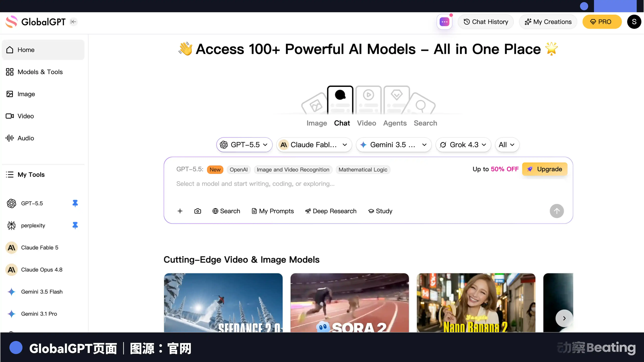Open the purple chat bubble notification icon
Viewport: 644px width, 362px height.
444,22
